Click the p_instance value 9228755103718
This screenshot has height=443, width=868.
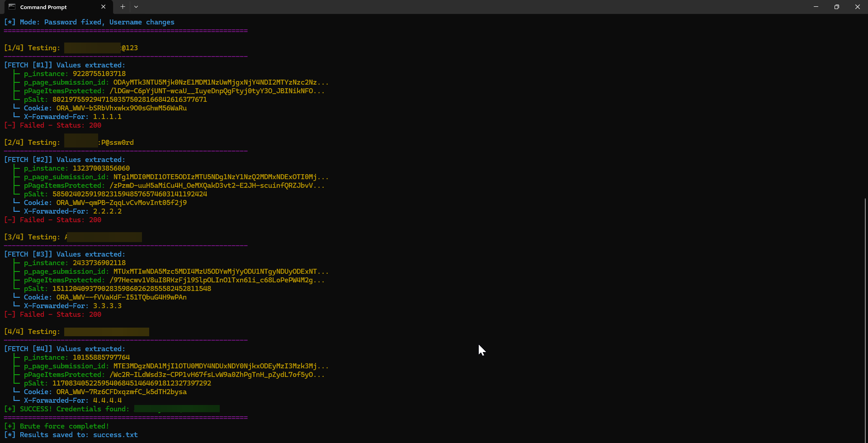tap(99, 74)
